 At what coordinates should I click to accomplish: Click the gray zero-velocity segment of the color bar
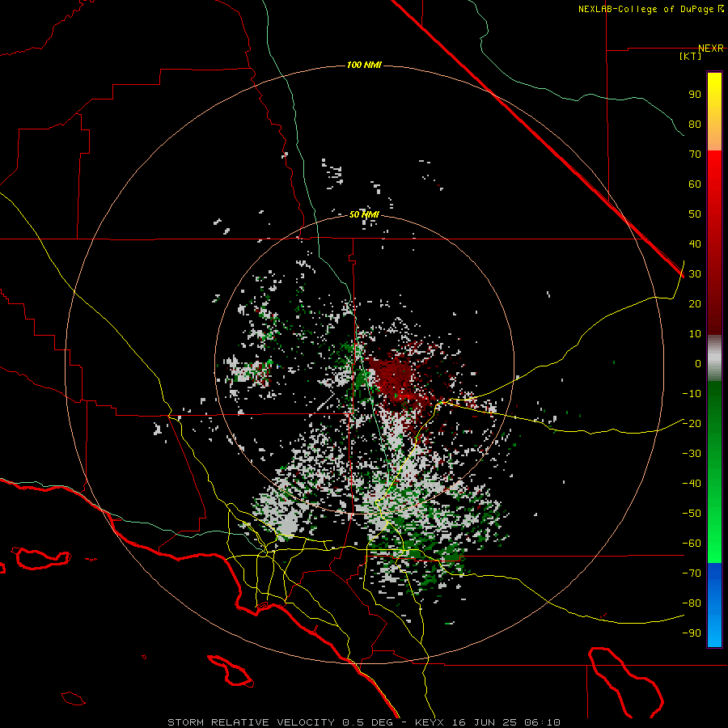click(714, 358)
